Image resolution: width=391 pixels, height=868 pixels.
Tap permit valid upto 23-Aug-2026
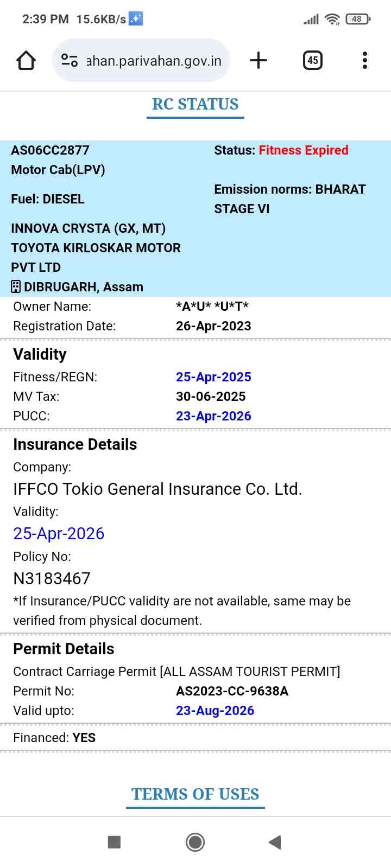(x=215, y=711)
